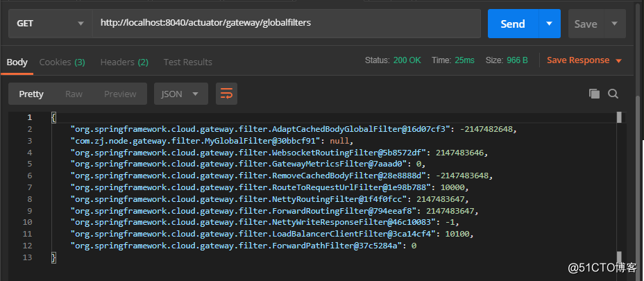Click the value 10100 on line 11
Viewport: 644px width, 281px height.
tap(458, 235)
